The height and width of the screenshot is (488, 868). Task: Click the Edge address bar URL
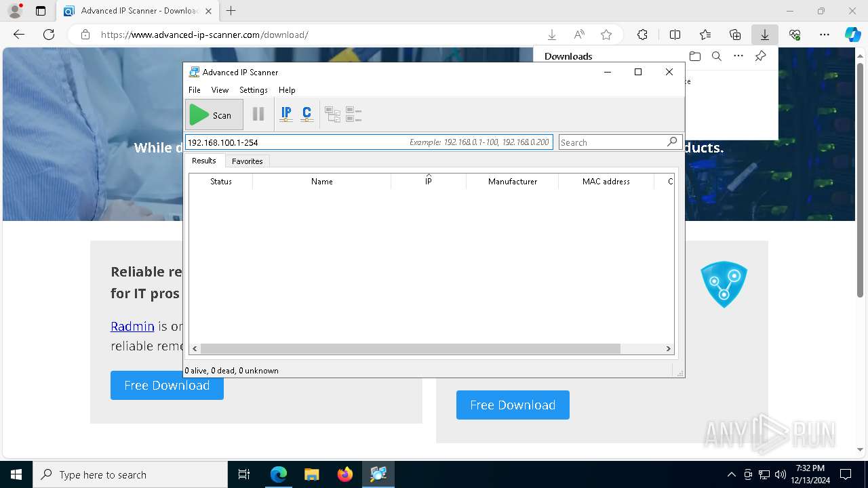[x=205, y=35]
